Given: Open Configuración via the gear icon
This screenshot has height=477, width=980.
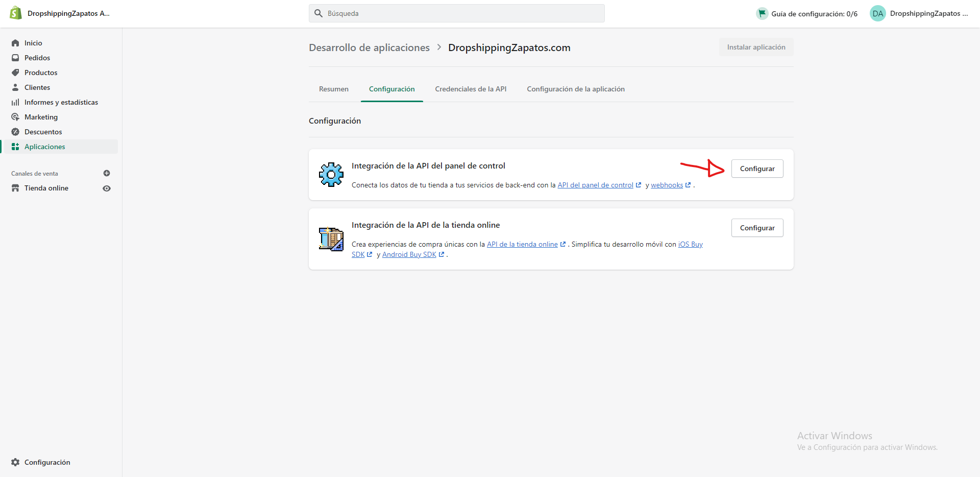Looking at the screenshot, I should pos(15,462).
